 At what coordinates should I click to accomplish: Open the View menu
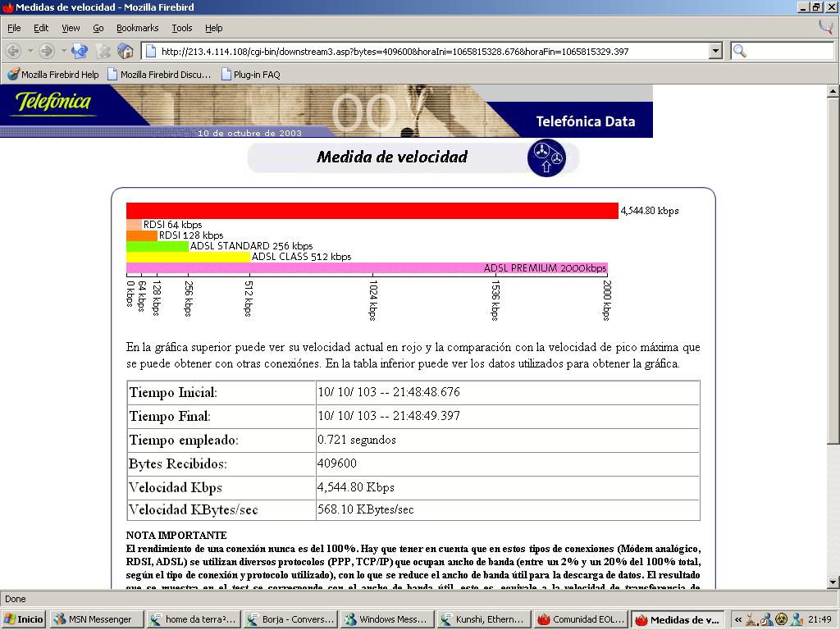tap(71, 28)
